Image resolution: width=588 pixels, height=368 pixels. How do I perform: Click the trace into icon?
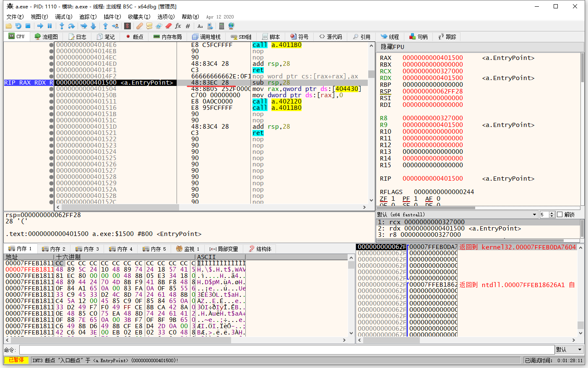(x=83, y=26)
